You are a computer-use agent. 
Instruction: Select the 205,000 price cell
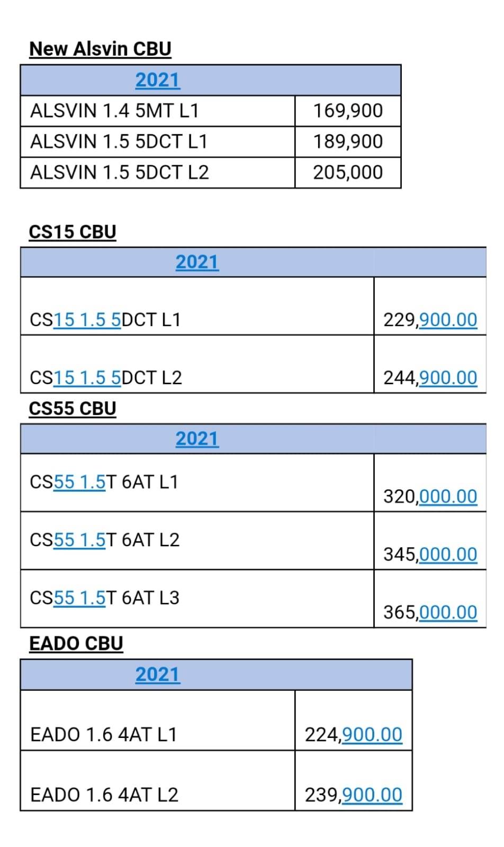coord(347,172)
